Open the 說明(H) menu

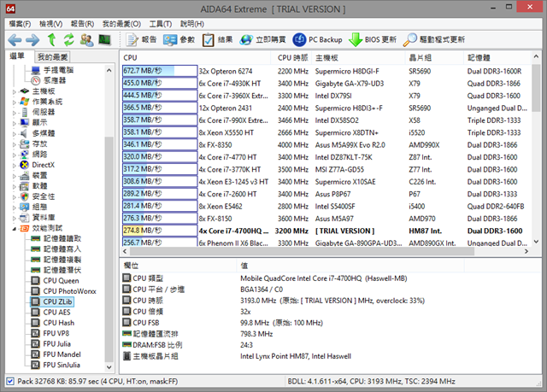coord(192,24)
